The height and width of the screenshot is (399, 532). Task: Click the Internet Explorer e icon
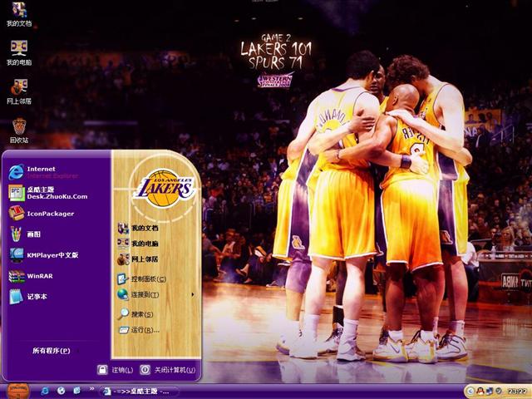[x=17, y=172]
